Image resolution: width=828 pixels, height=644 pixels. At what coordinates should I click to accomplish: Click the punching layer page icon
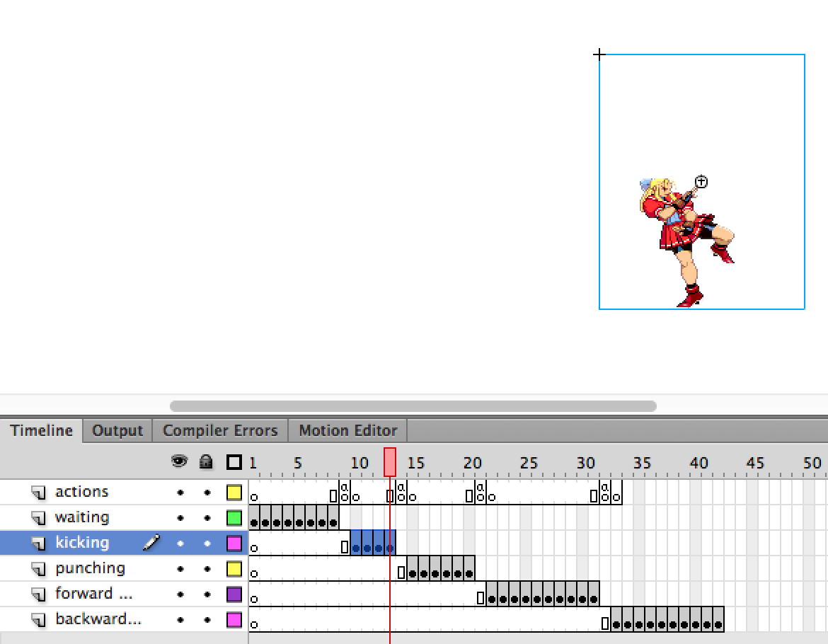(x=38, y=568)
